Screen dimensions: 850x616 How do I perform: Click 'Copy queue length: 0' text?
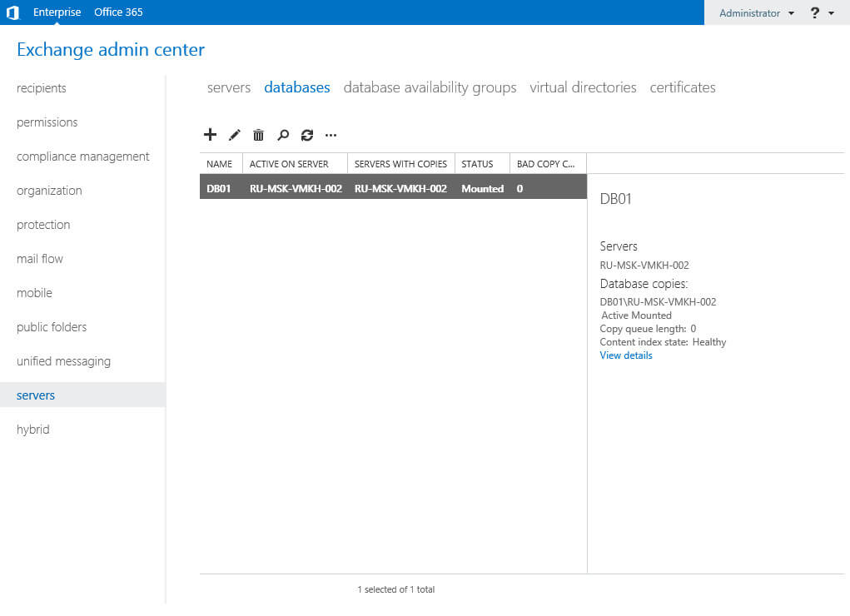648,329
